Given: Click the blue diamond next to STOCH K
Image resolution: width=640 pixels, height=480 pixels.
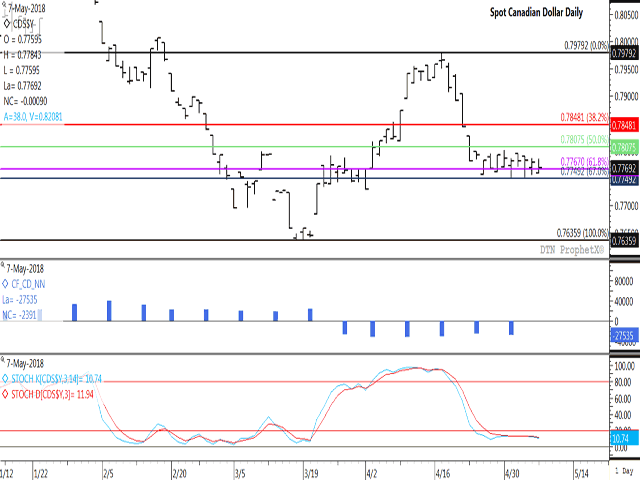Looking at the screenshot, I should click(x=5, y=379).
